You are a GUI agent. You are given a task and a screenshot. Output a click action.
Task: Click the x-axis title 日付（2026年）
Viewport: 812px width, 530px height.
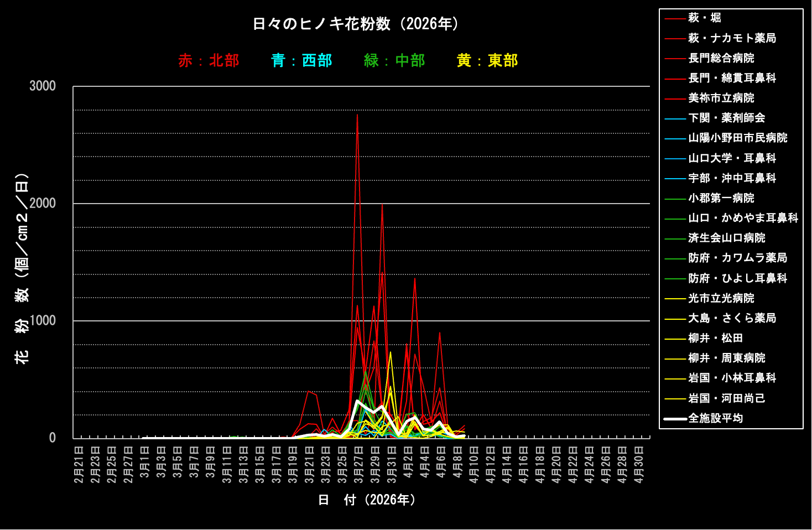pos(367,500)
